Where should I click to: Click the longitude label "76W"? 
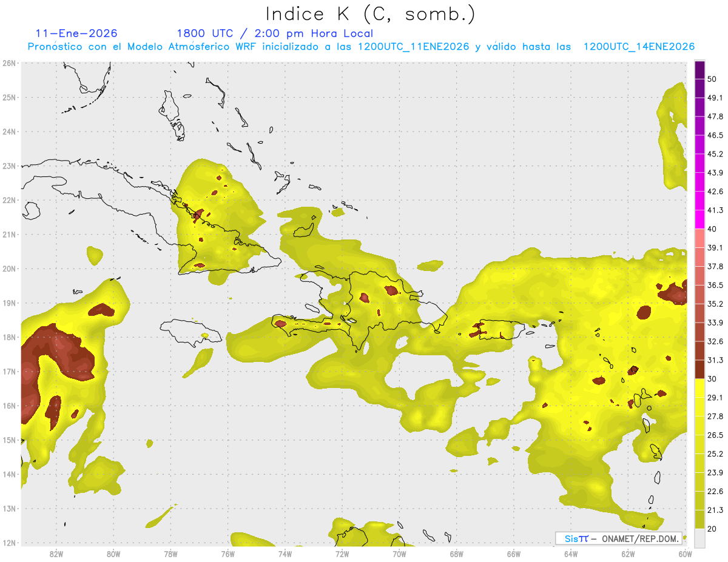(228, 554)
